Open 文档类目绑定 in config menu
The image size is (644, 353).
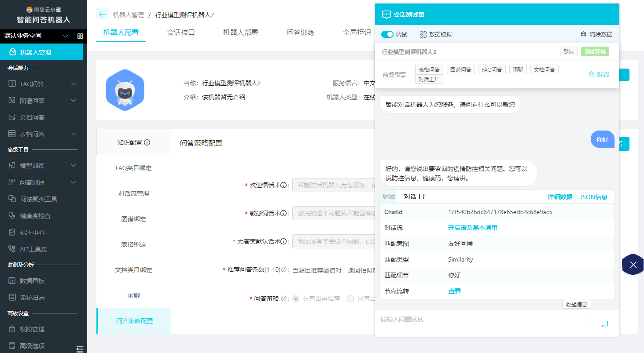click(x=134, y=270)
